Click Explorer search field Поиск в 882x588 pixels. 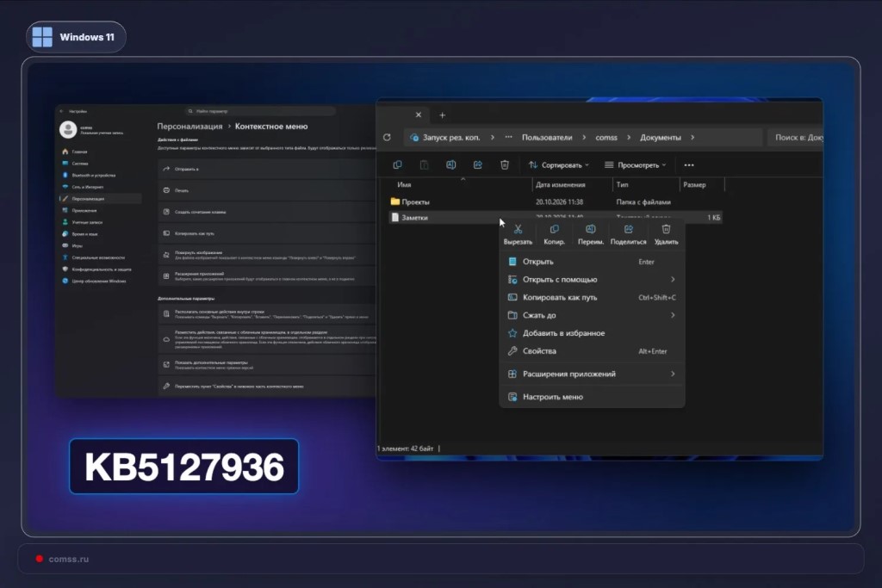point(795,137)
